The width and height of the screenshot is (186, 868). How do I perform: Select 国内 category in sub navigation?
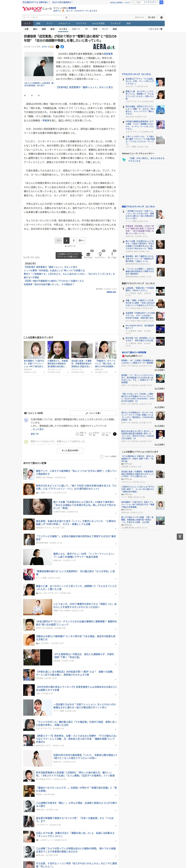(35, 29)
